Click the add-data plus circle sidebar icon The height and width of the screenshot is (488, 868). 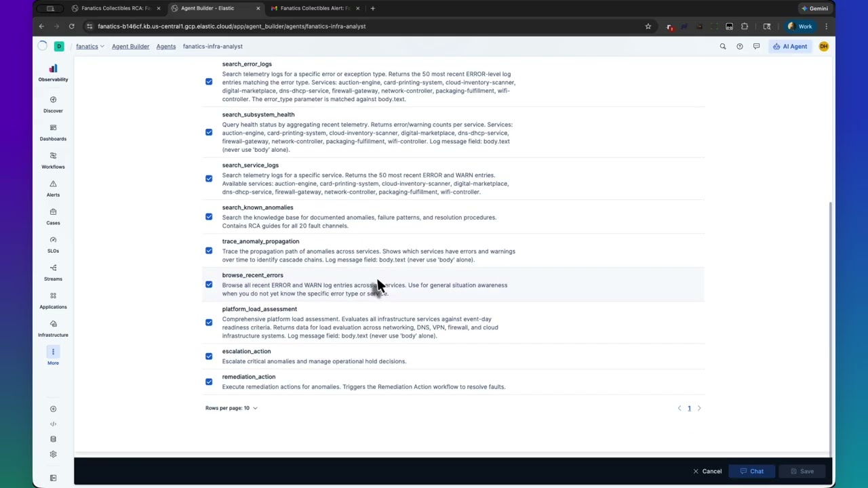coord(53,409)
